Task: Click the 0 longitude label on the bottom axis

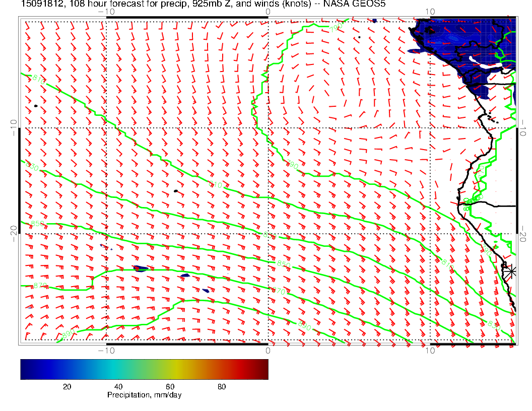Action: tap(268, 350)
